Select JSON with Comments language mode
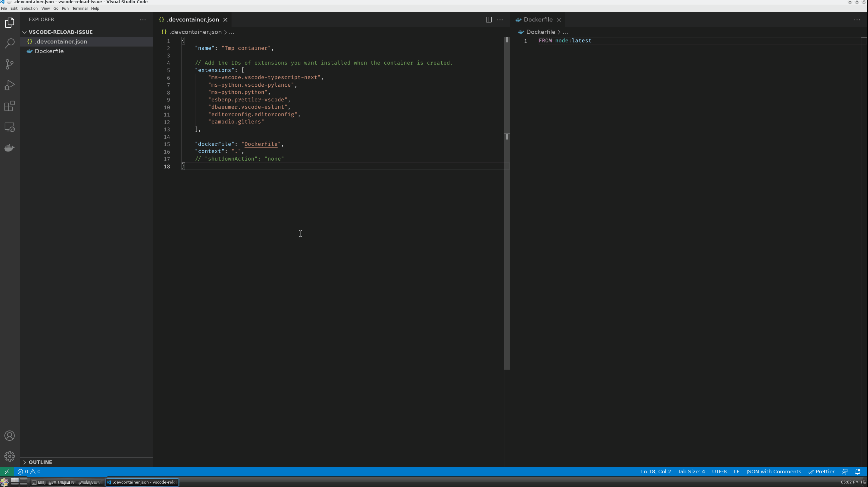The width and height of the screenshot is (868, 487). (773, 472)
